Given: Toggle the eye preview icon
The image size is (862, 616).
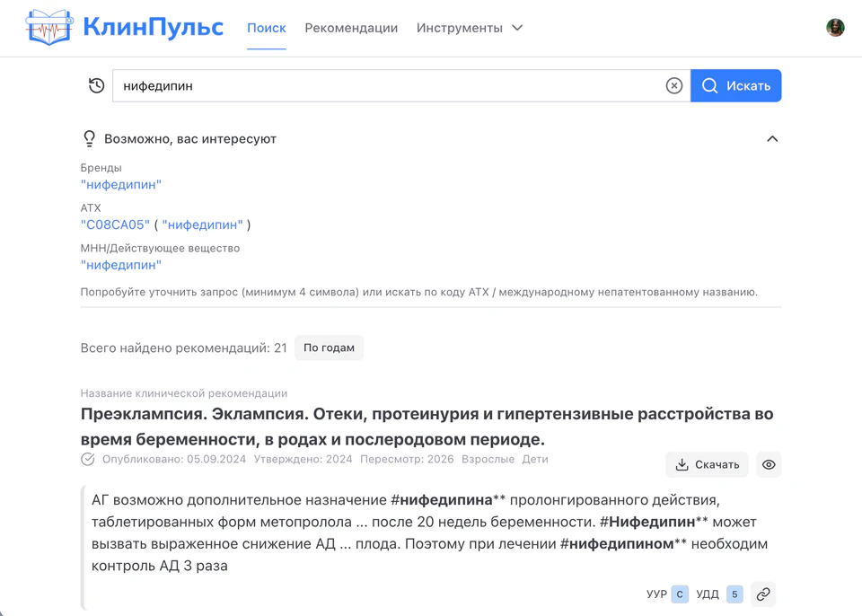Looking at the screenshot, I should tap(769, 465).
